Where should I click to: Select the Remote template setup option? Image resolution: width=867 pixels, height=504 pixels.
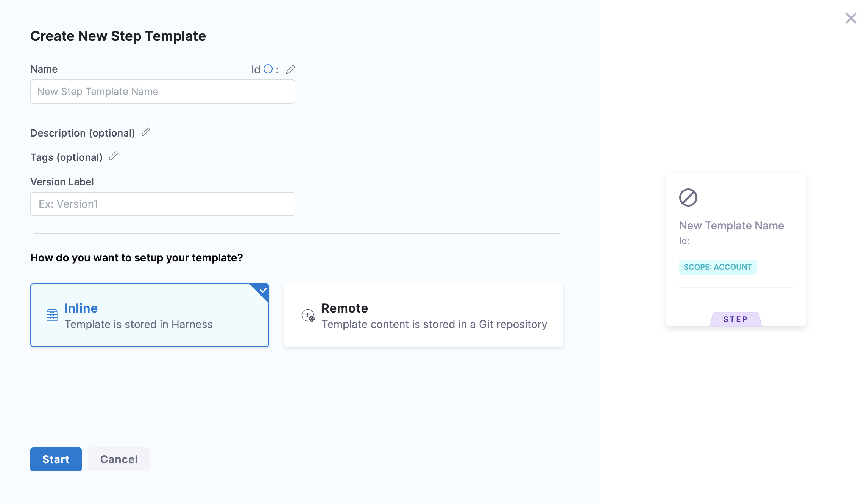(423, 315)
